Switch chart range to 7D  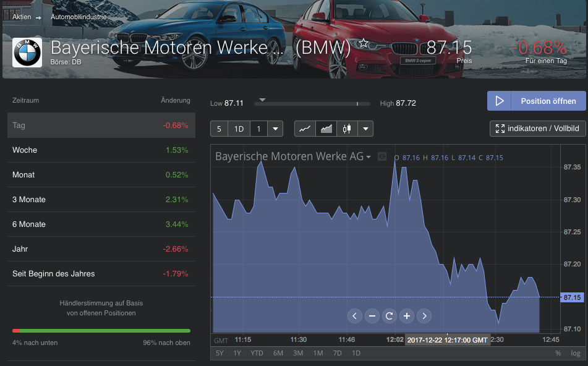point(338,353)
